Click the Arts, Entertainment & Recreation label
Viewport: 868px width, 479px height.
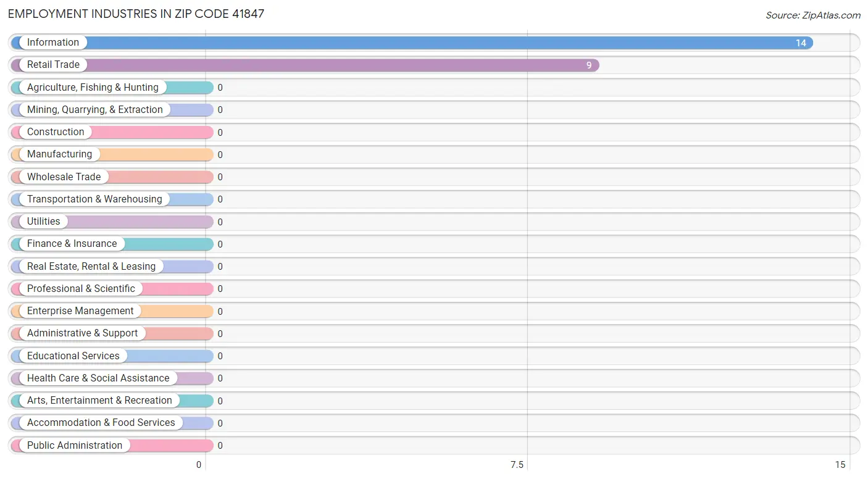(99, 401)
